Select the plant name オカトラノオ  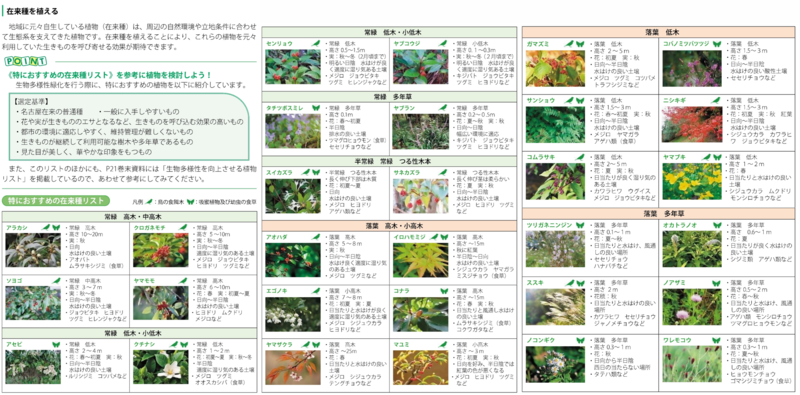tap(680, 225)
